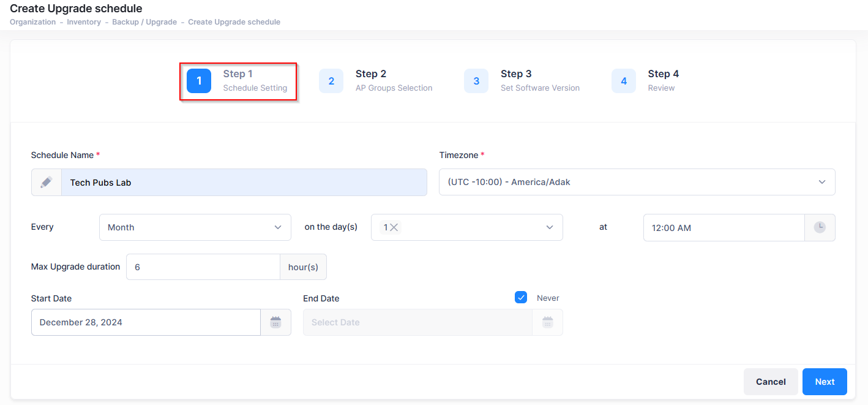Expand the on the day(s) dropdown
This screenshot has height=405, width=868.
[x=477, y=227]
